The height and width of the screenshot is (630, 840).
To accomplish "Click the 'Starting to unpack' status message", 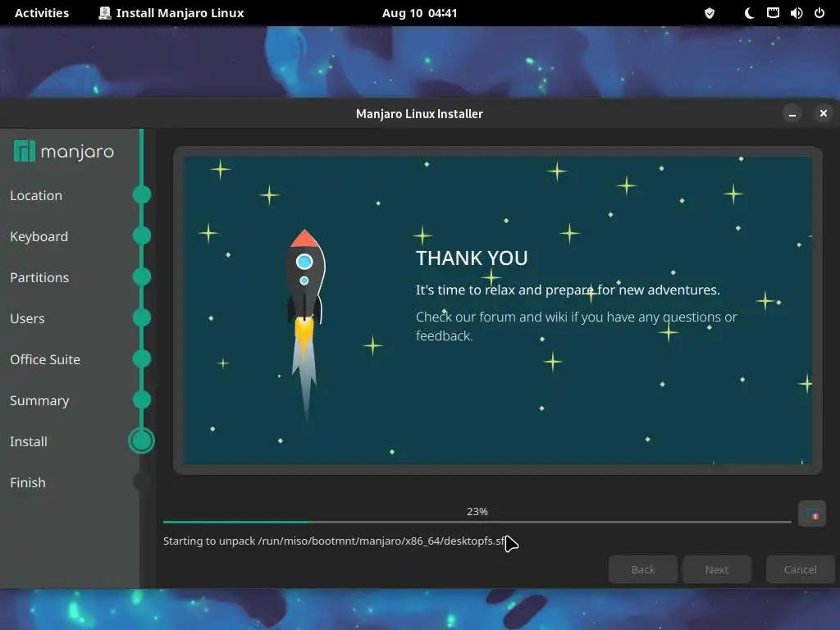I will click(335, 541).
